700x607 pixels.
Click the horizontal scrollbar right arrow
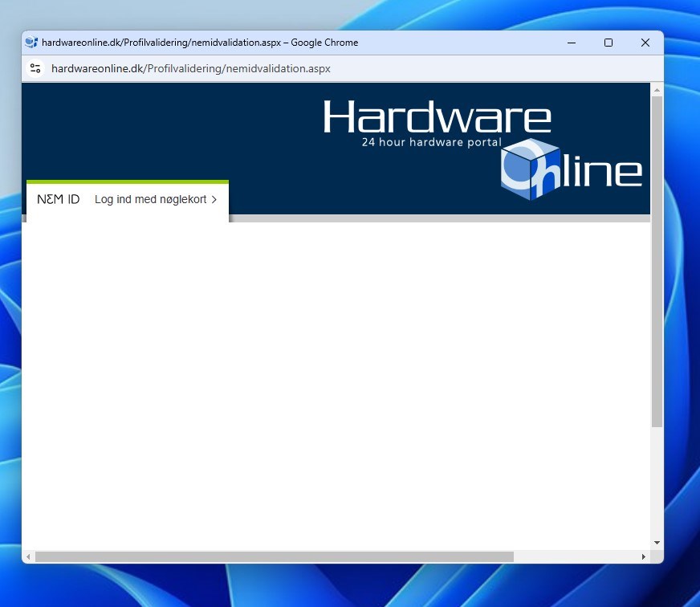643,556
